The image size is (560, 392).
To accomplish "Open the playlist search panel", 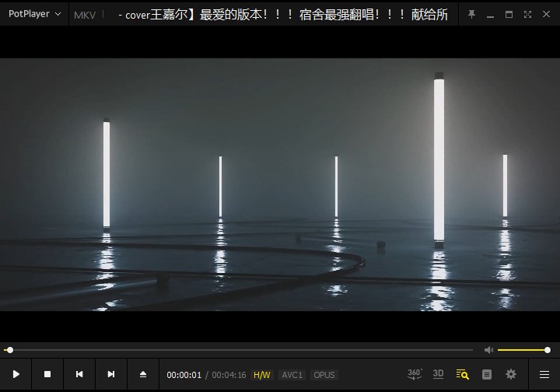I will (x=463, y=374).
